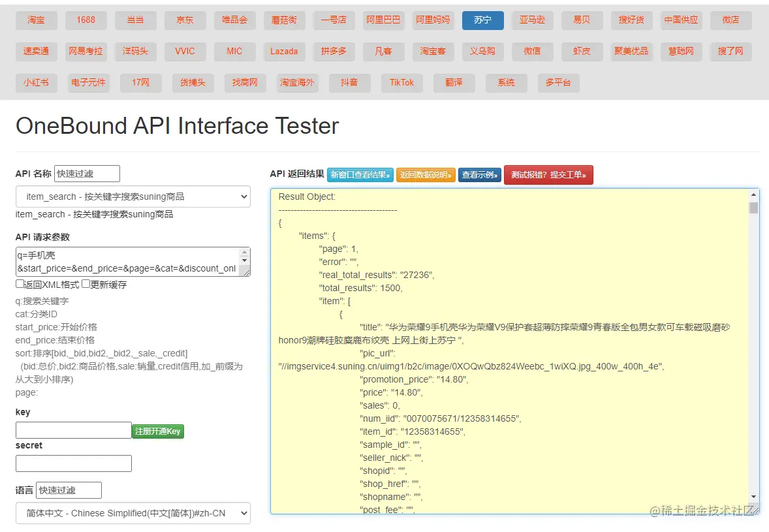Open the 聚美优品 tab
The image size is (769, 532).
(632, 52)
